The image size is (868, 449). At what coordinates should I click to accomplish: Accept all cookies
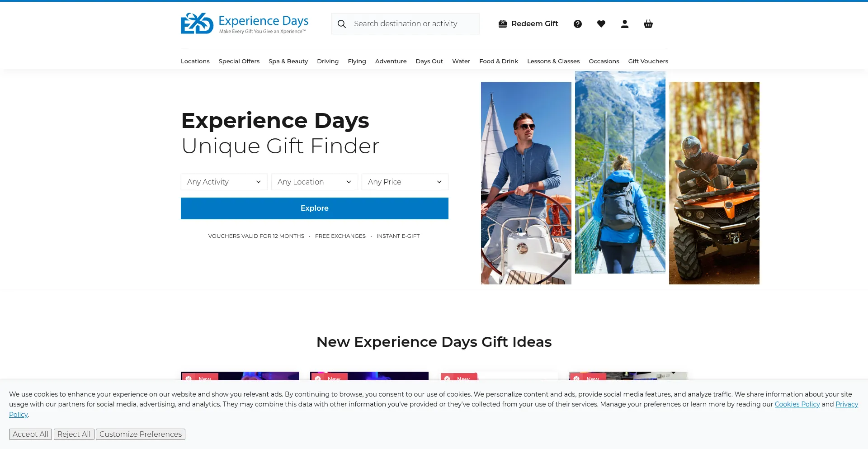point(30,434)
